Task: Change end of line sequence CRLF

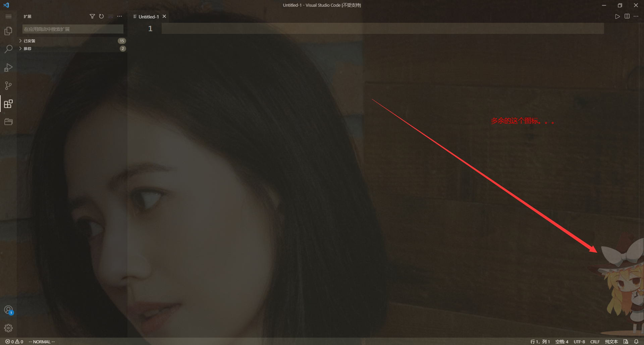Action: coord(595,342)
